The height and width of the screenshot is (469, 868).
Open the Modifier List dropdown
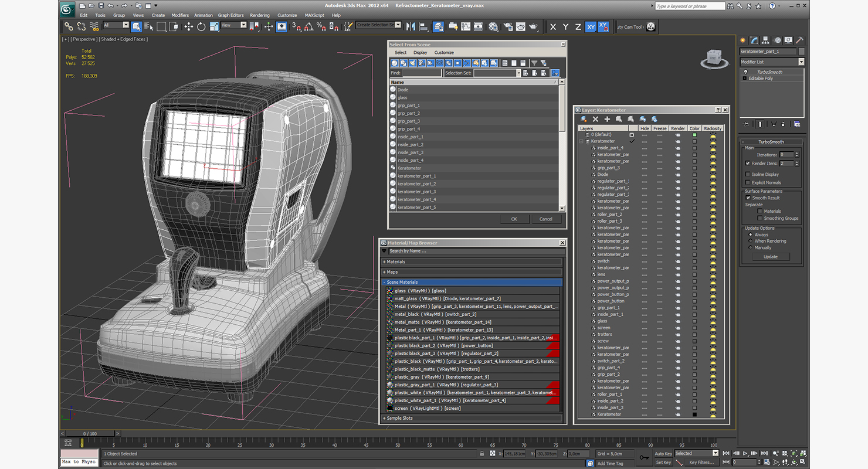[772, 62]
